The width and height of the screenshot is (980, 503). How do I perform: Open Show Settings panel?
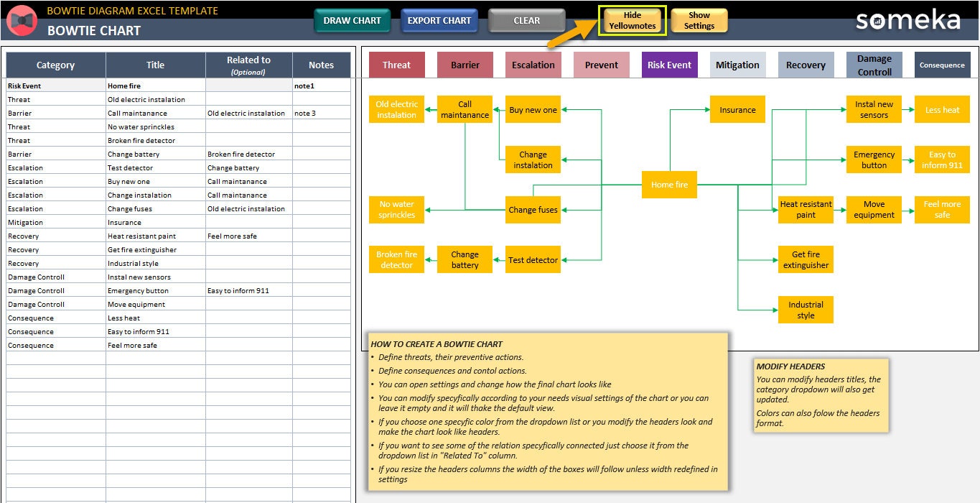[699, 21]
